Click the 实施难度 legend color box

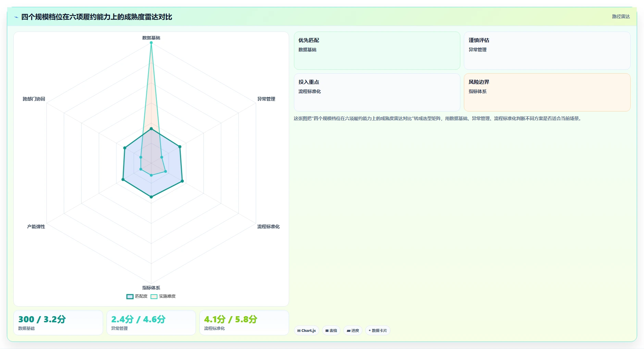[x=154, y=297]
